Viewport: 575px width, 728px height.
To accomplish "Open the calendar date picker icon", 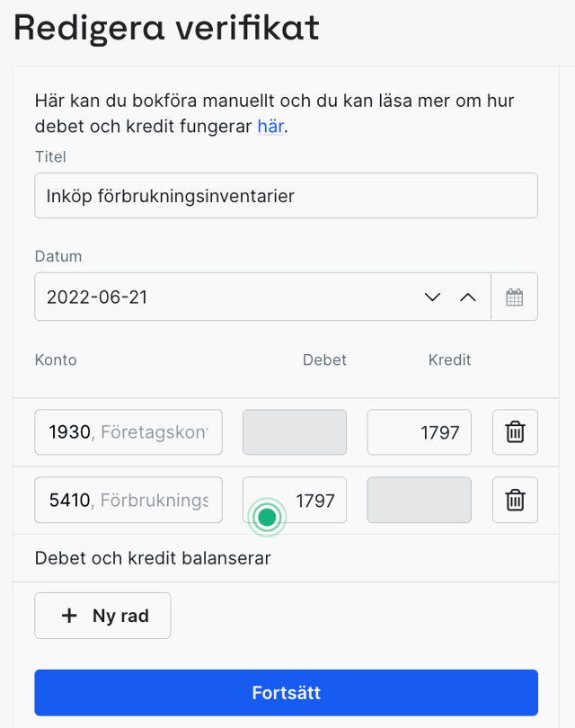I will tap(514, 297).
